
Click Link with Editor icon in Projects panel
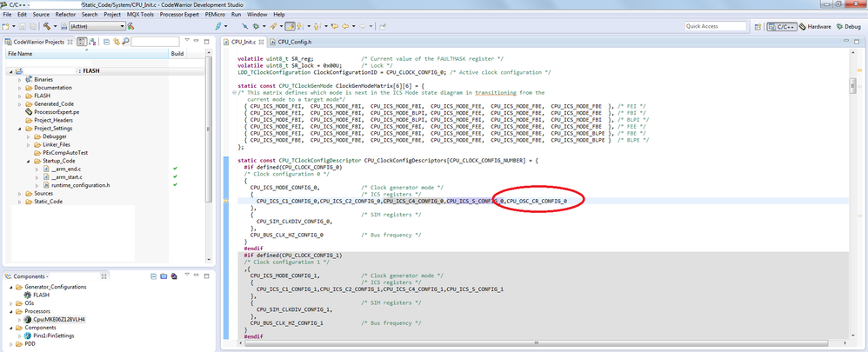[x=117, y=42]
